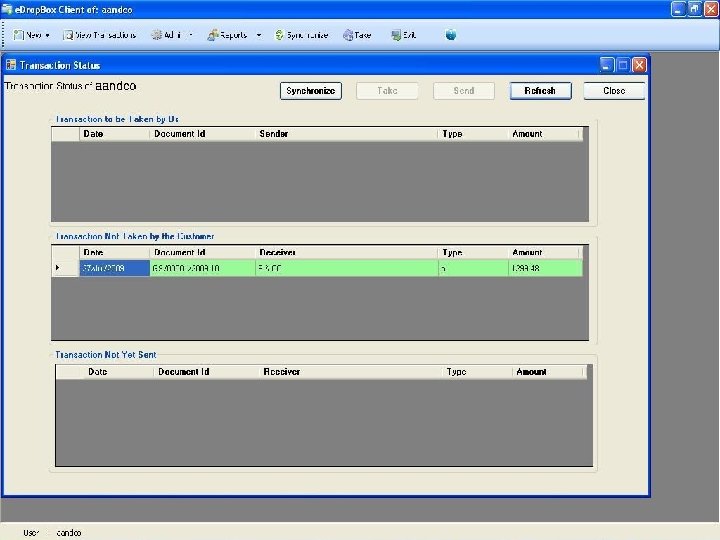Click the Reports people icon

[213, 35]
